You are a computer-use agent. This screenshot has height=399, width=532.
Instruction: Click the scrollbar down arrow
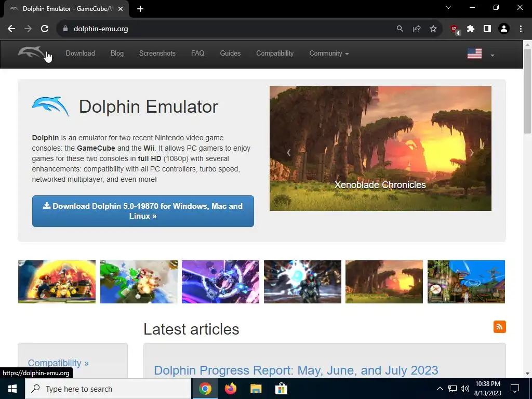(528, 374)
